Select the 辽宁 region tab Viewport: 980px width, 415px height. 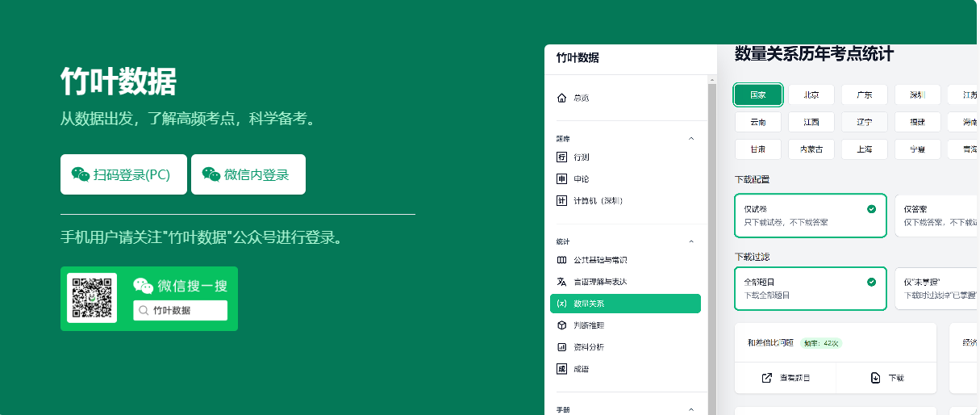(x=865, y=122)
